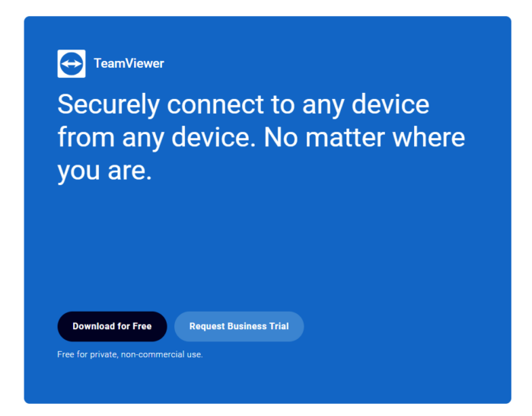Click the word 'private' in the footnote text
532x416 pixels.
pos(104,355)
